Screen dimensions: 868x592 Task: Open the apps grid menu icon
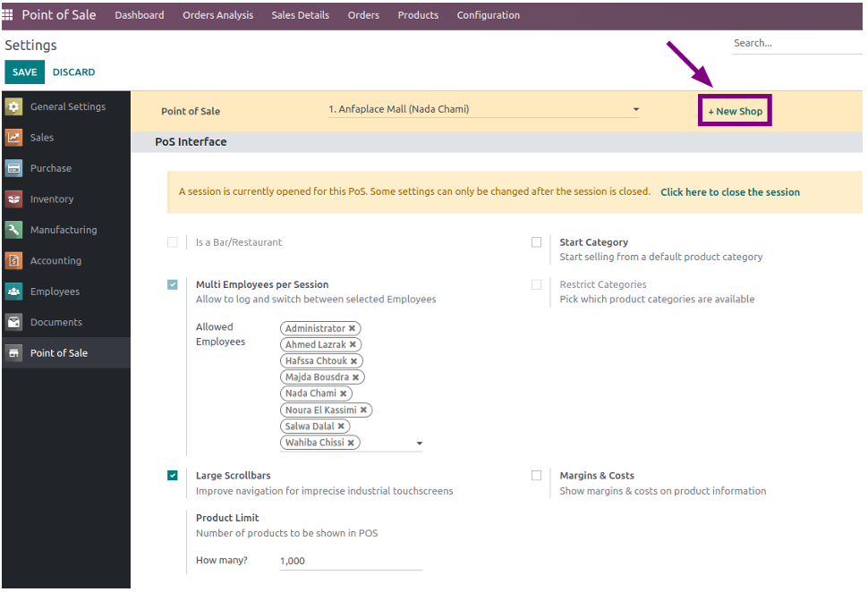pyautogui.click(x=7, y=14)
